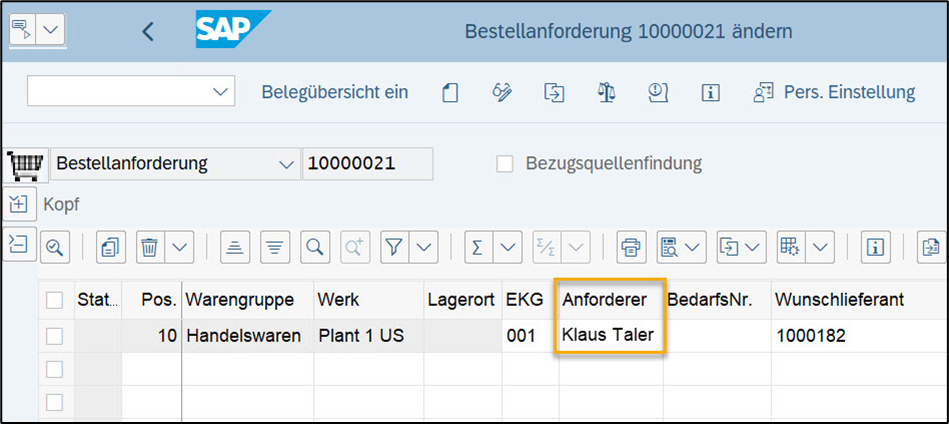Screen dimensions: 949x424
Task: Click the create new document icon
Action: [450, 92]
